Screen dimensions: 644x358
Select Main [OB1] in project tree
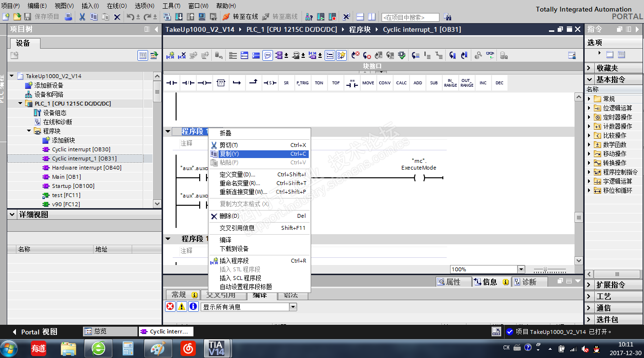[66, 177]
